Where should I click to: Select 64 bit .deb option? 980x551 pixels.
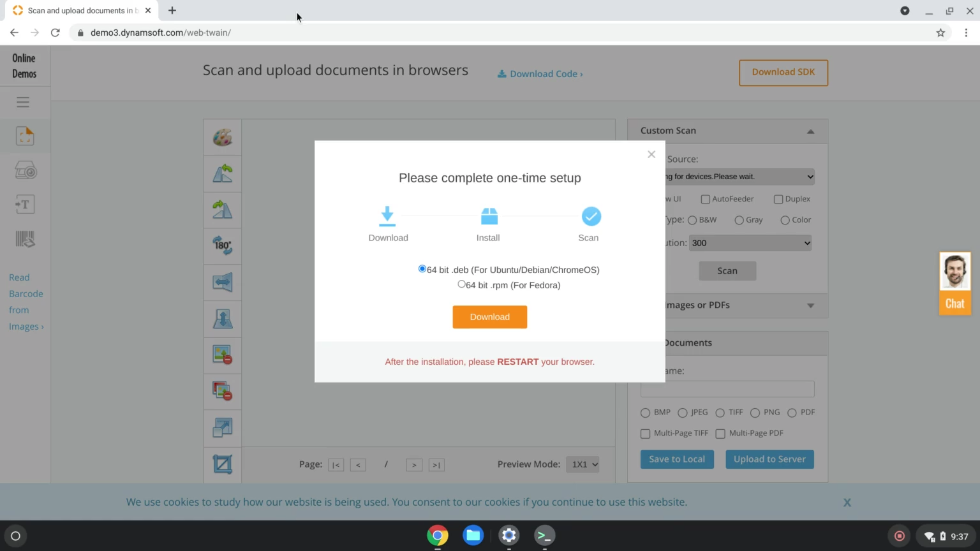pos(422,269)
